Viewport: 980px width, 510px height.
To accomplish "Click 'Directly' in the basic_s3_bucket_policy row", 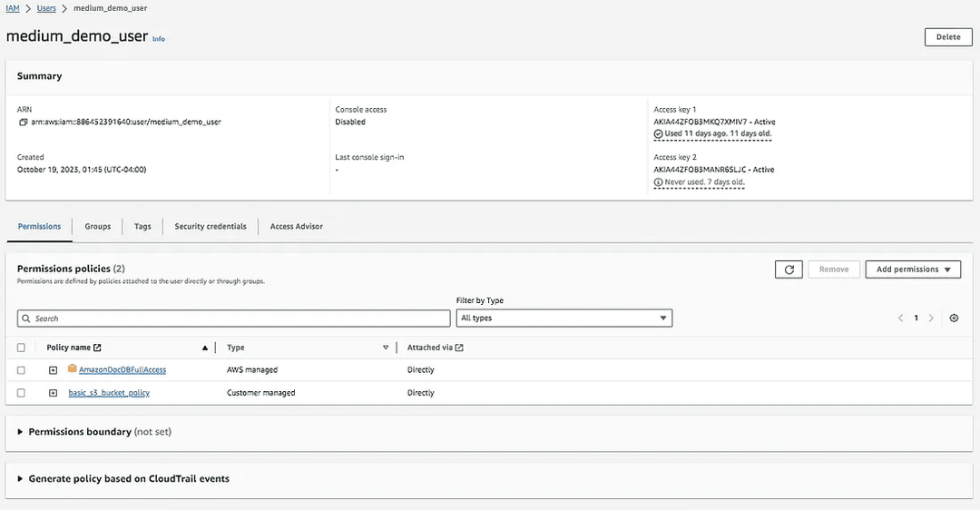I will (x=421, y=393).
